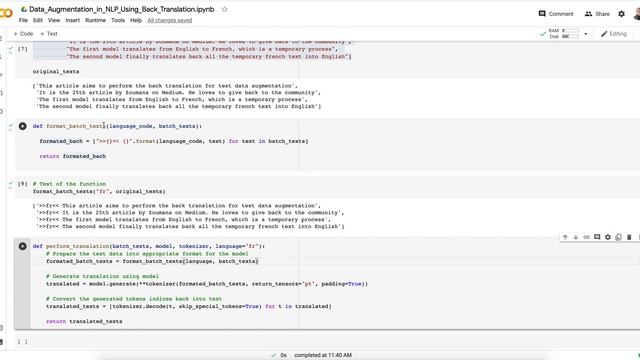Add a new Text cell
The width and height of the screenshot is (640, 360).
click(x=49, y=34)
